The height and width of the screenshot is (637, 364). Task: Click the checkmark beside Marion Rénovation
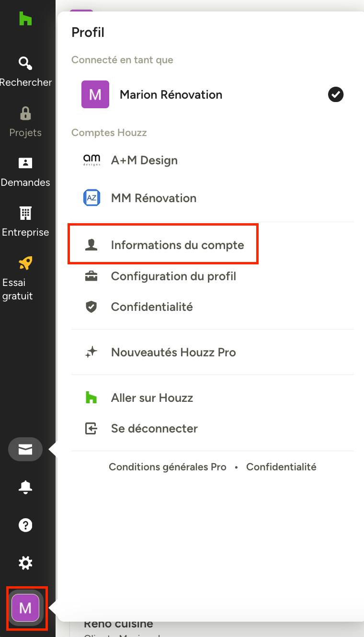click(336, 94)
